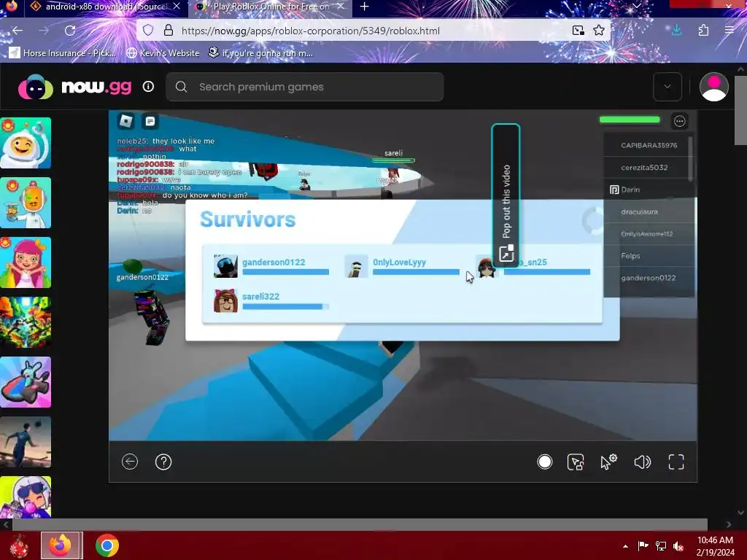Launch Google Chrome from the taskbar
The height and width of the screenshot is (560, 747).
coord(107,545)
